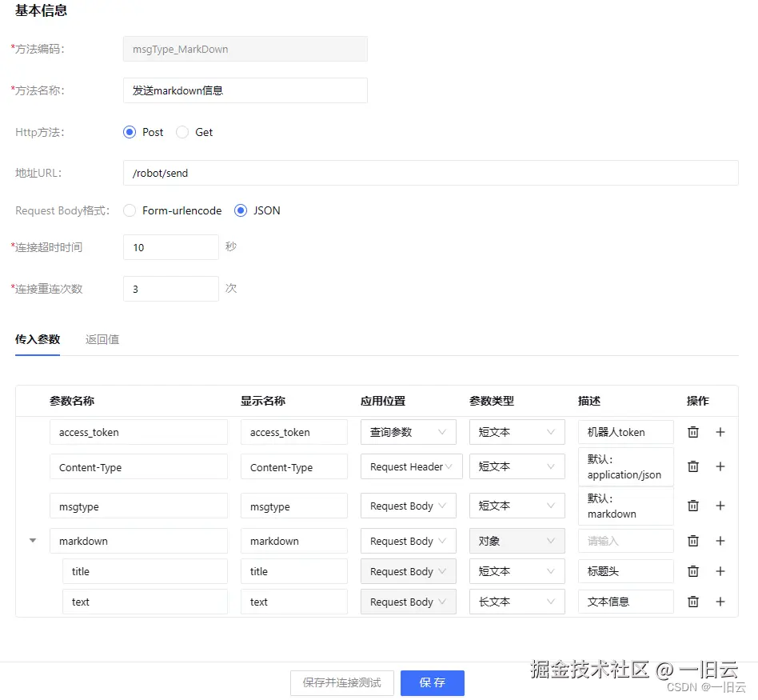The image size is (758, 700).
Task: Open Request Body dropdown for markdown row
Action: 408,541
